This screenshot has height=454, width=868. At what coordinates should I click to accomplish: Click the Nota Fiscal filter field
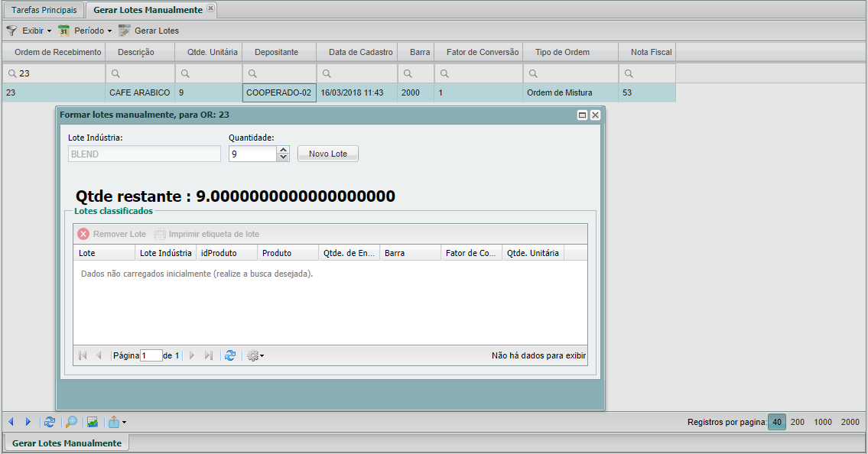point(647,73)
